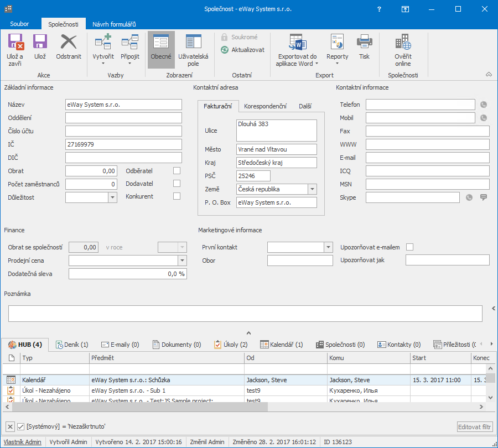498x448 pixels.
Task: Click the vertical scrollbar down arrow in grid
Action: pos(490,398)
